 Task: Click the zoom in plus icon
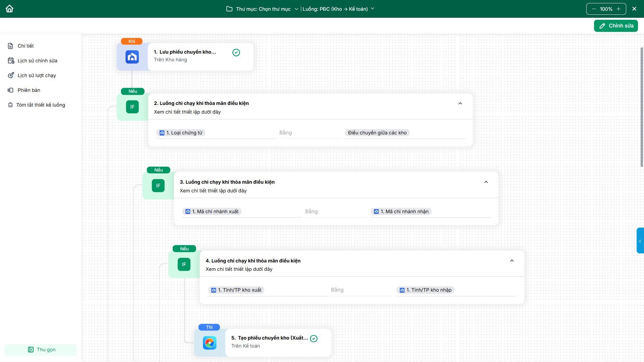click(x=619, y=9)
